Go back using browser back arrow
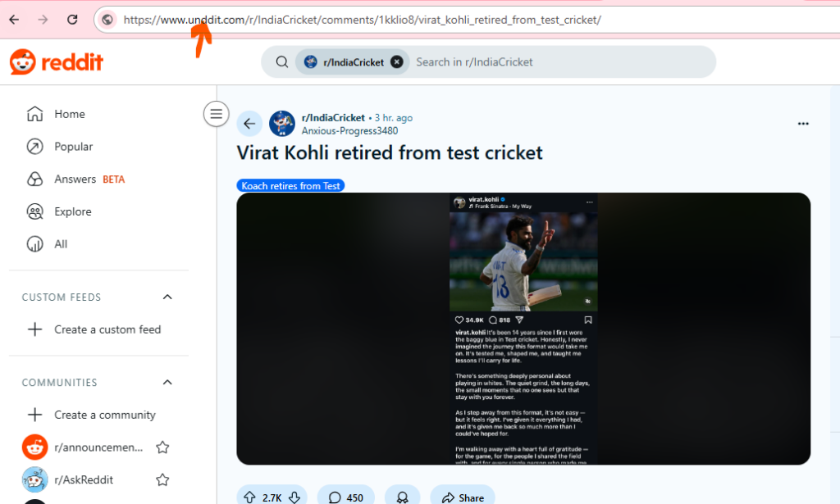This screenshot has height=504, width=840. tap(15, 20)
